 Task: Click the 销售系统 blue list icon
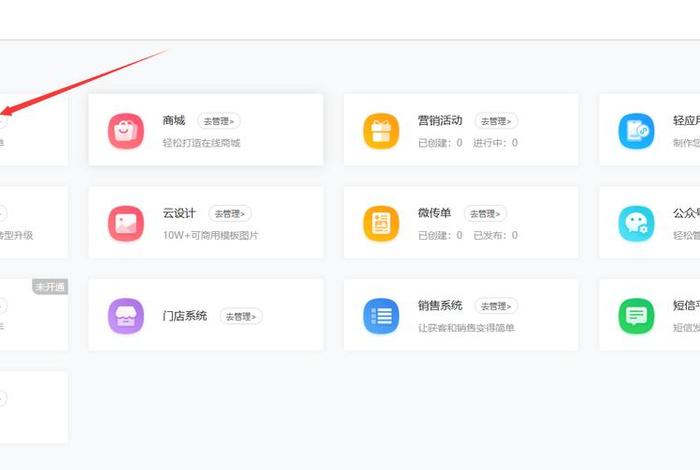coord(381,316)
